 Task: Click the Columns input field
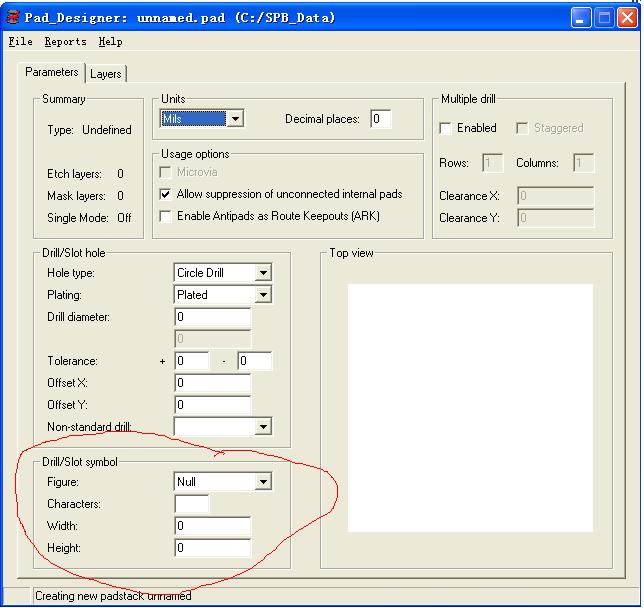click(584, 163)
